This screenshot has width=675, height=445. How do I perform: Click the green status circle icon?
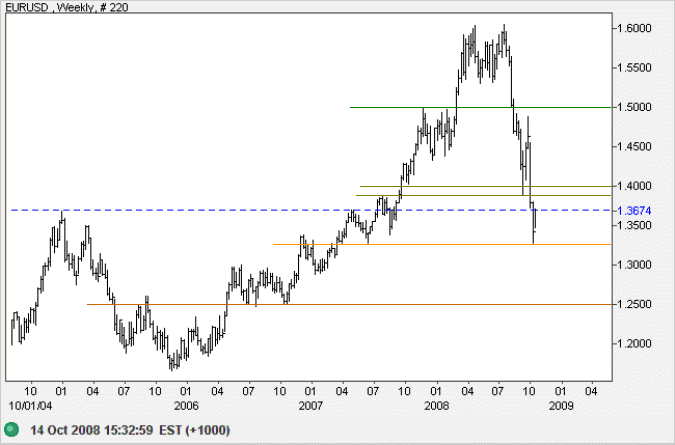tap(12, 430)
